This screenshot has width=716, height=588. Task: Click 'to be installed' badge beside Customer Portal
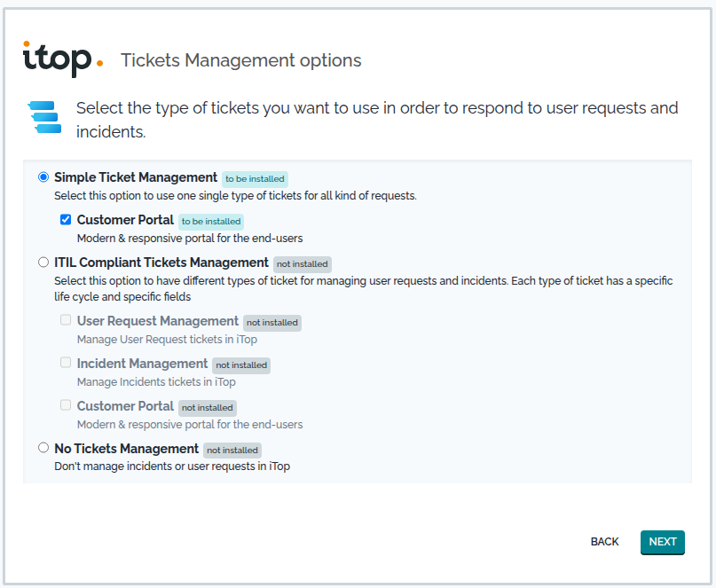click(211, 222)
